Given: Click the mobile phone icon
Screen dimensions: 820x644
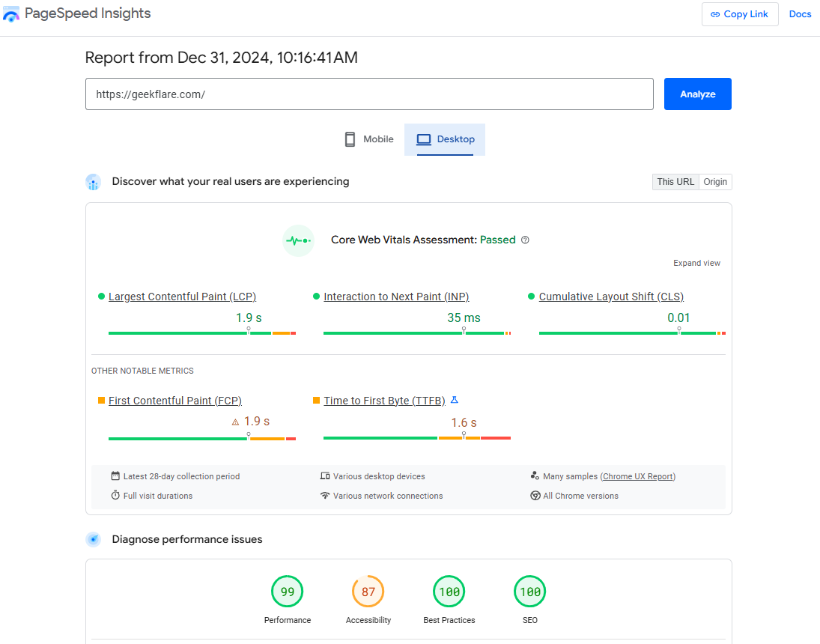Looking at the screenshot, I should coord(350,139).
